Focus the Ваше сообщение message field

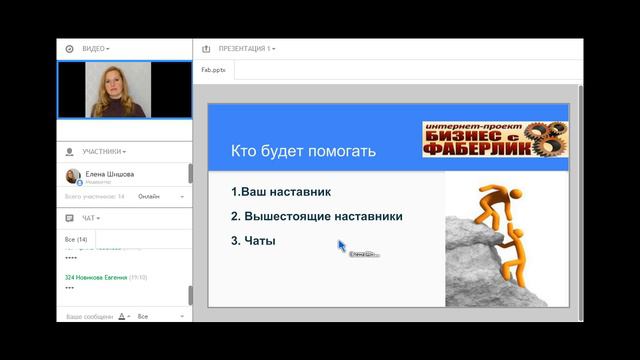pos(89,316)
